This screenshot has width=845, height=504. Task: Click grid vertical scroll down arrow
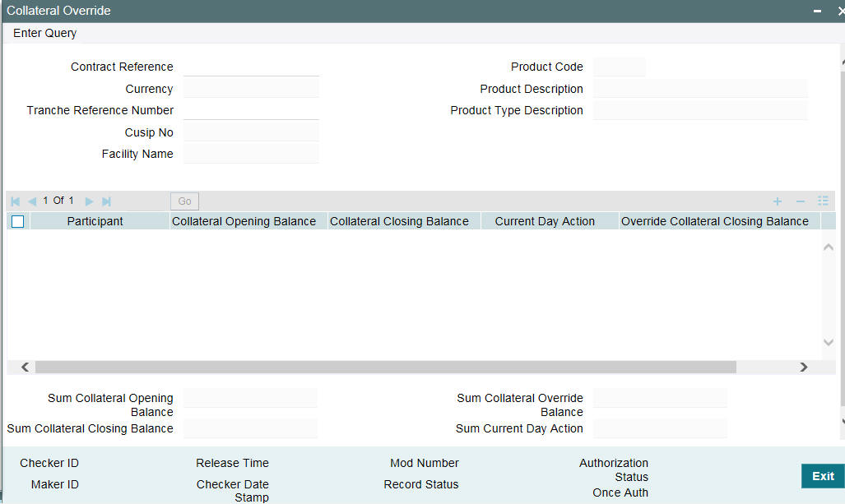pyautogui.click(x=829, y=343)
